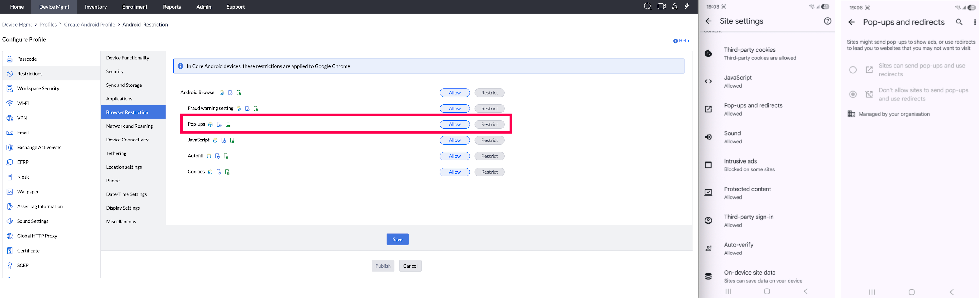
Task: Go back from Site settings screen
Action: (x=708, y=21)
